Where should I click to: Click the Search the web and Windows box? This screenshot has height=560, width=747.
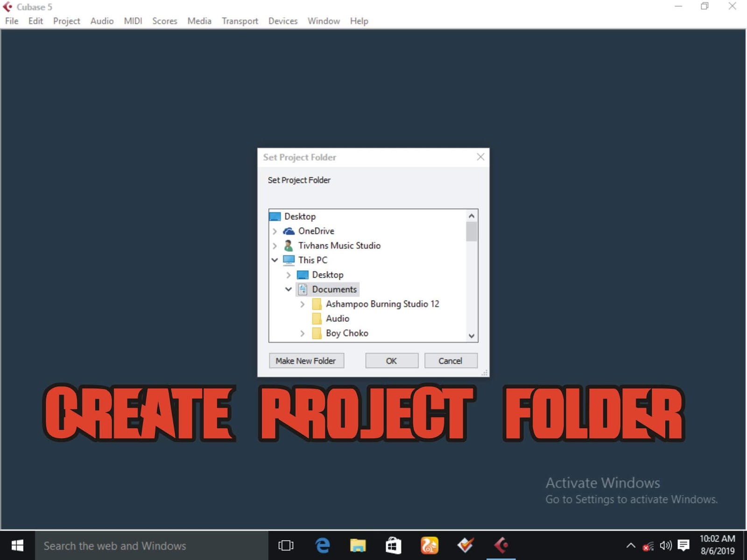(152, 546)
